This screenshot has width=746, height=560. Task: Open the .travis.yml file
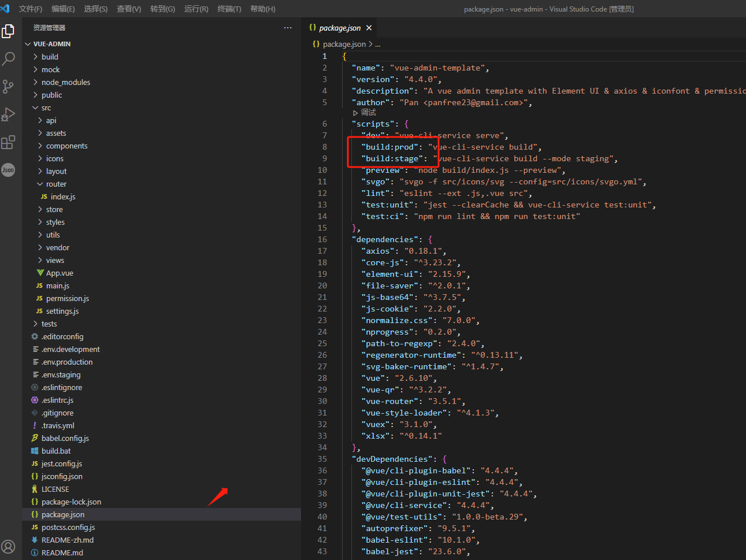coord(162,425)
